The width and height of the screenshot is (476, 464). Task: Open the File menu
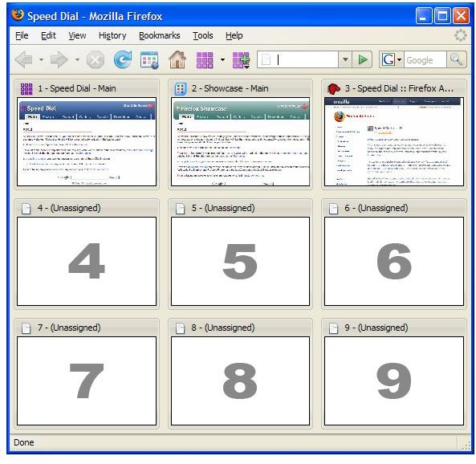pos(22,35)
